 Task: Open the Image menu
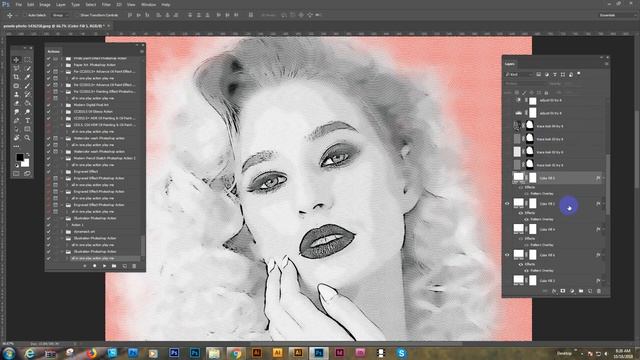click(x=45, y=4)
